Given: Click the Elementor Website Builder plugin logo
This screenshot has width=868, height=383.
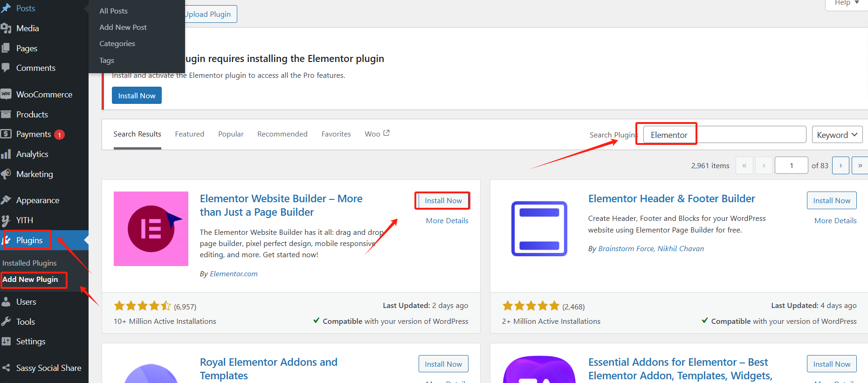Looking at the screenshot, I should click(x=151, y=229).
